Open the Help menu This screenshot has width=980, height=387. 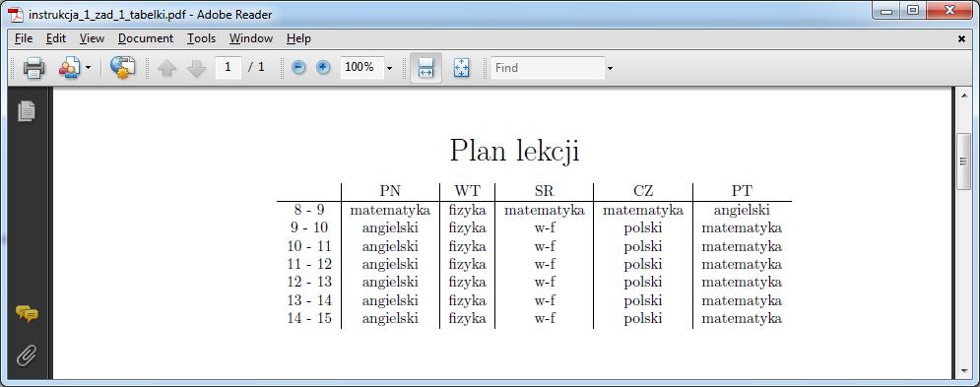pyautogui.click(x=298, y=38)
